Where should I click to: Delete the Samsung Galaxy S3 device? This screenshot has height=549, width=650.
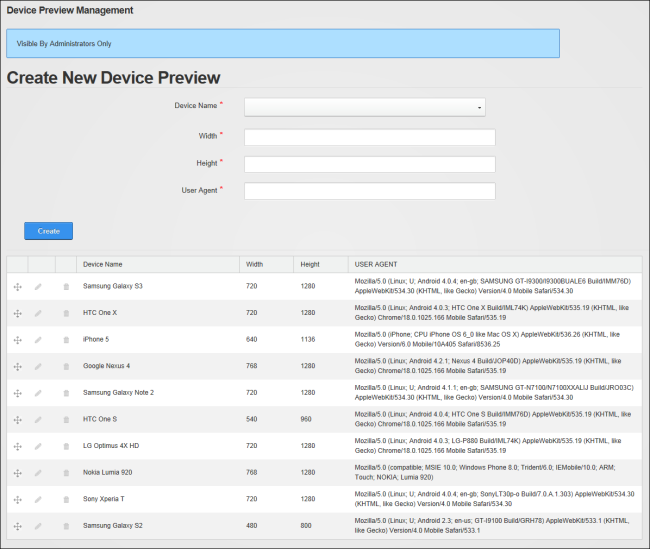[66, 287]
